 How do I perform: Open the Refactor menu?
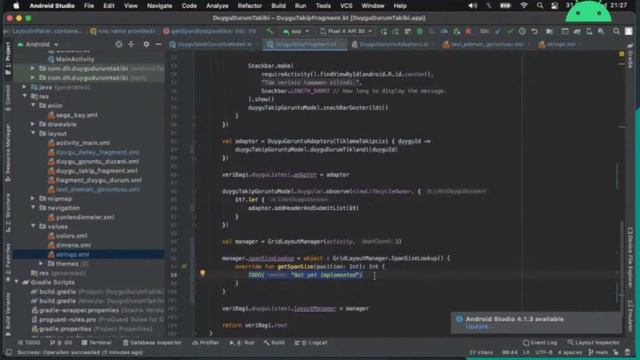click(x=249, y=6)
